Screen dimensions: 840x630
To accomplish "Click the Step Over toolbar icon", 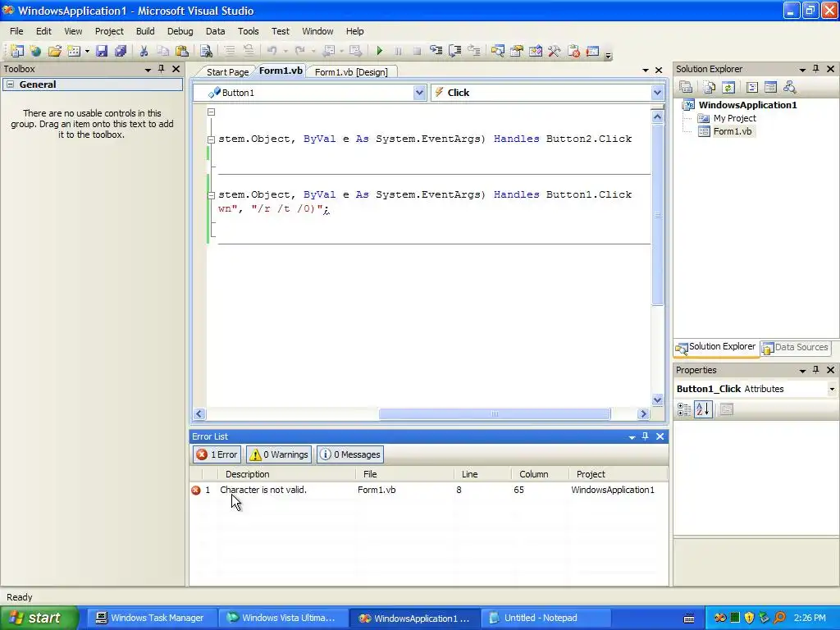I will click(x=454, y=51).
